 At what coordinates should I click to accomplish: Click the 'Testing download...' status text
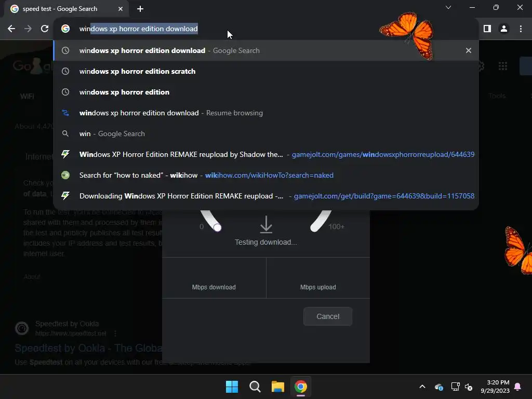tap(266, 242)
